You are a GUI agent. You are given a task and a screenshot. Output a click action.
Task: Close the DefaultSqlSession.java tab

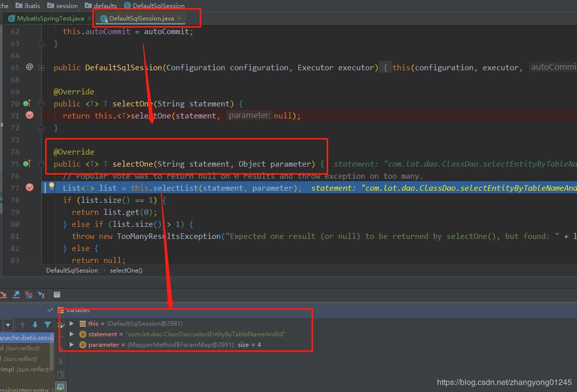tap(179, 19)
